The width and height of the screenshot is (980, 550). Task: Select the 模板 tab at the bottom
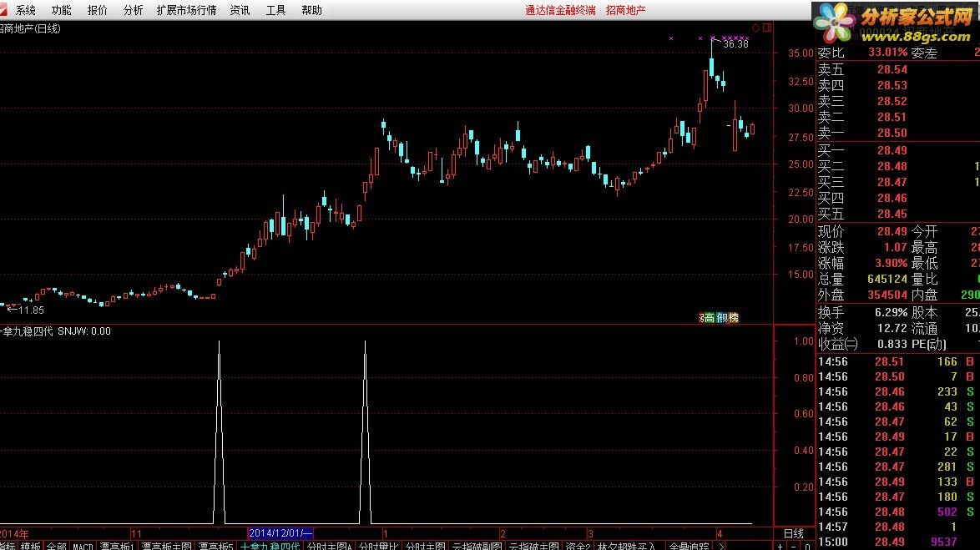(x=31, y=547)
